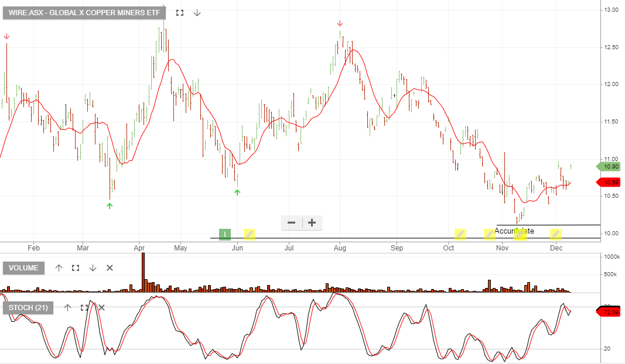Select the yellow pencil annotation near December
This screenshot has height=364, width=625.
point(555,234)
